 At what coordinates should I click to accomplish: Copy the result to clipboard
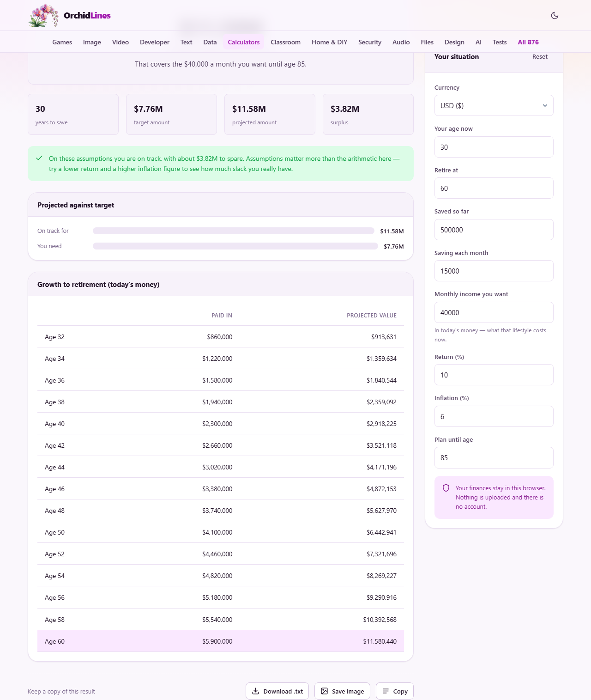pyautogui.click(x=395, y=691)
